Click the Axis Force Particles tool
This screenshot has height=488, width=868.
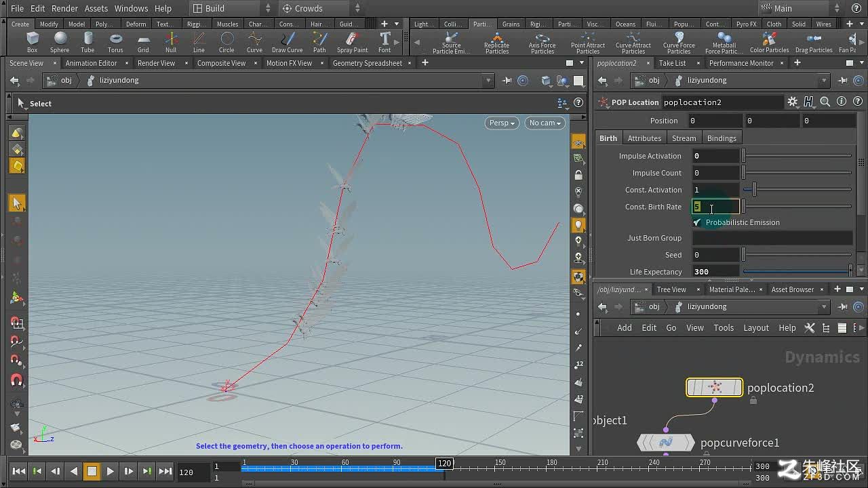[542, 43]
